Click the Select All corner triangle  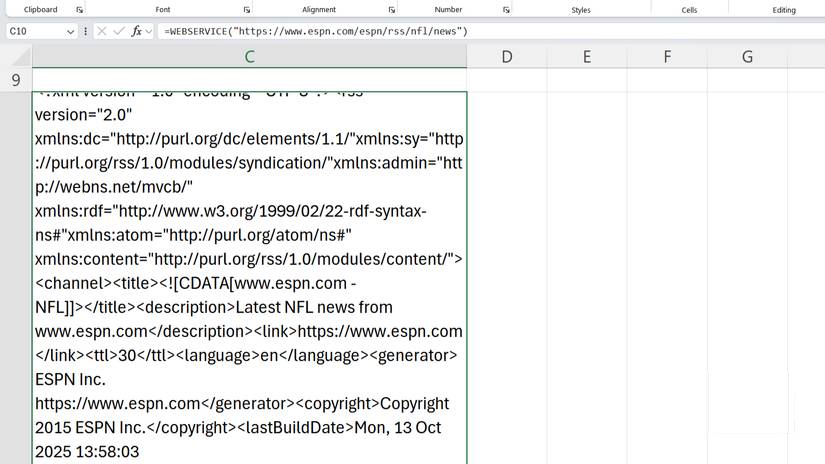click(x=22, y=57)
